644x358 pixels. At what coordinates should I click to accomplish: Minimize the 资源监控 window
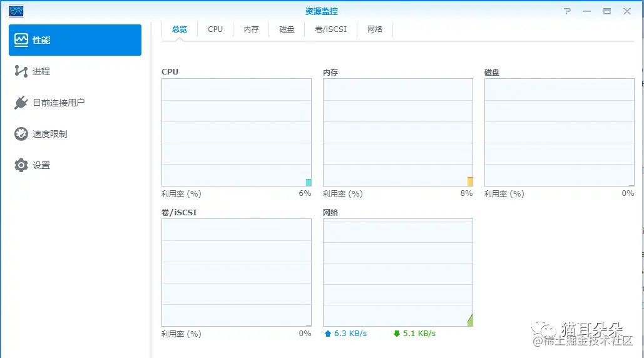587,11
